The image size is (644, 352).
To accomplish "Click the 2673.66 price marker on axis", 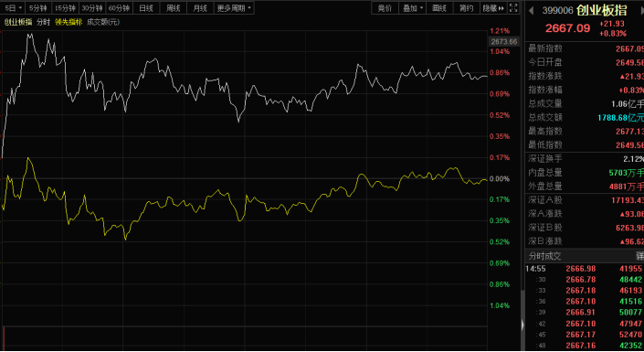I will [504, 41].
